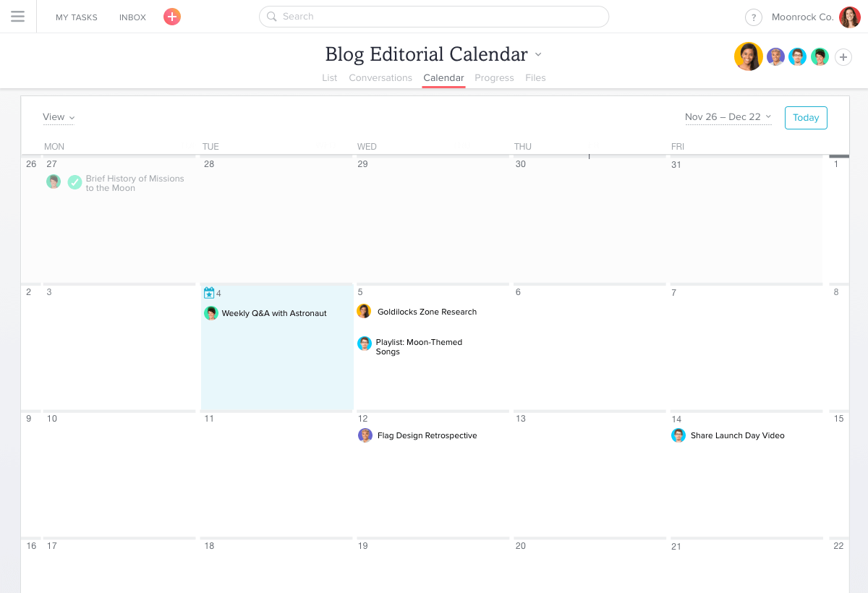Go to My Tasks
Viewport: 868px width, 593px height.
(77, 17)
